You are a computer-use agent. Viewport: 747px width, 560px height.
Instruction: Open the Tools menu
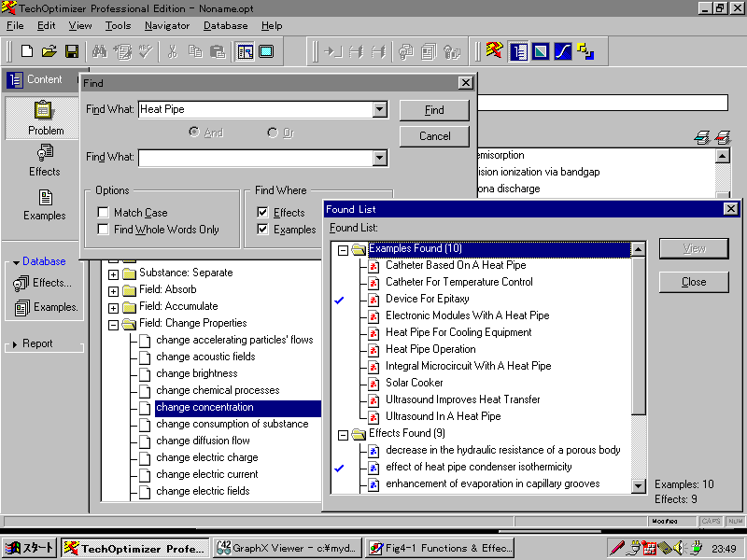point(118,26)
